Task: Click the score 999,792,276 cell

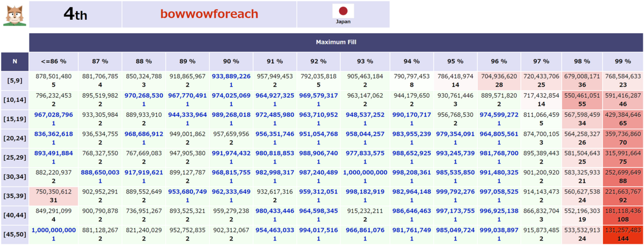Action: click(455, 196)
